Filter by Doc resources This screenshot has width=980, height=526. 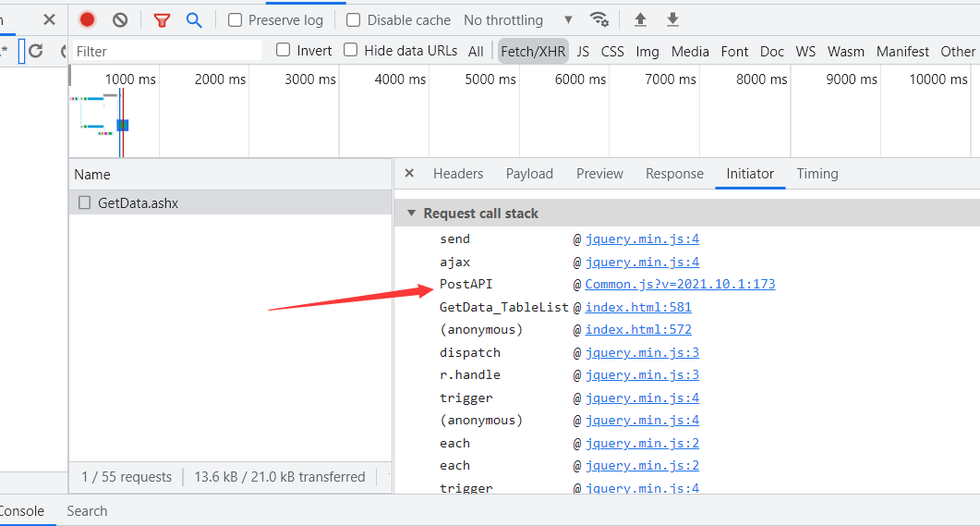772,51
